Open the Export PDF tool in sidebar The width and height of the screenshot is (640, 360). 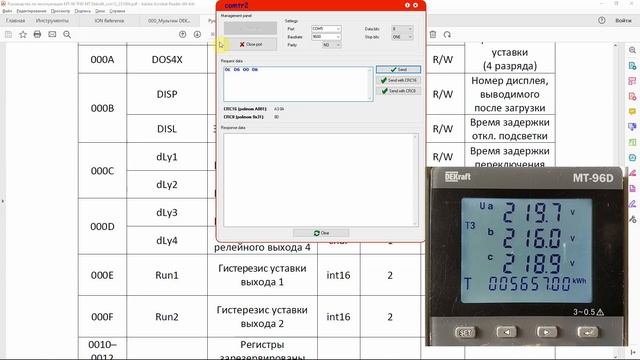click(632, 65)
